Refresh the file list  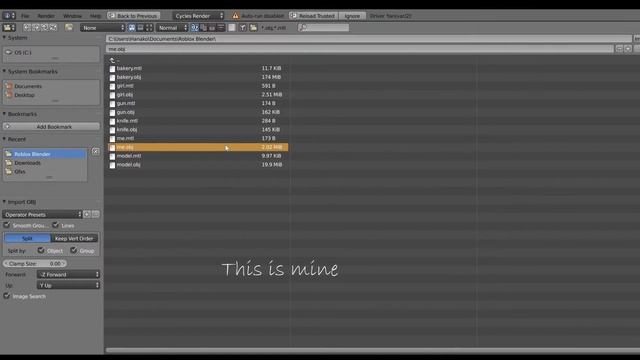coord(53,27)
